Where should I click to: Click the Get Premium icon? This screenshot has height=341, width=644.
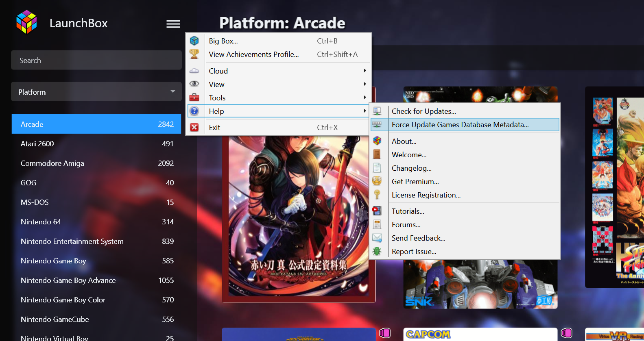pyautogui.click(x=377, y=181)
